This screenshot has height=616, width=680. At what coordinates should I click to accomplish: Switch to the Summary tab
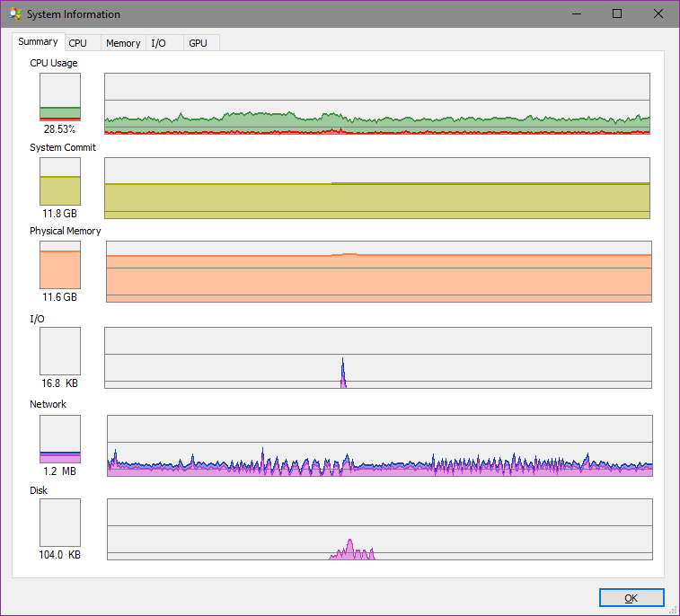pyautogui.click(x=37, y=42)
